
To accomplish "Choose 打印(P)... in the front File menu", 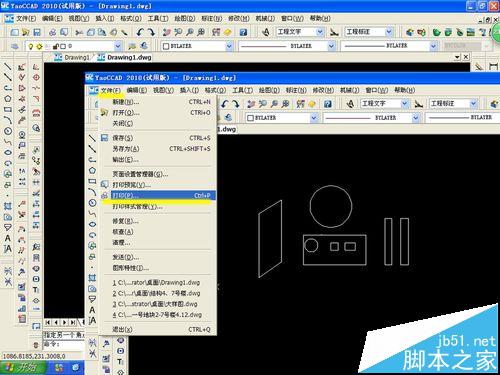I will [x=158, y=195].
